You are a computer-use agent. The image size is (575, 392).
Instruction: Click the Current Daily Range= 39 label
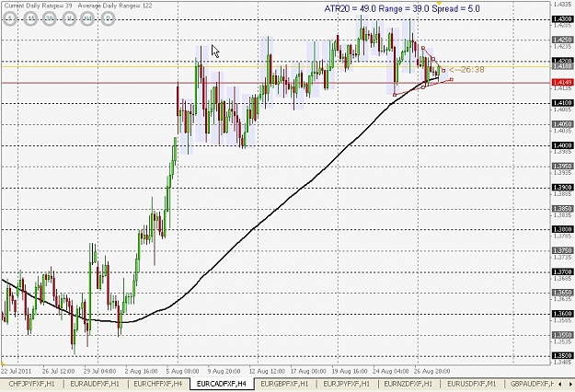(38, 6)
